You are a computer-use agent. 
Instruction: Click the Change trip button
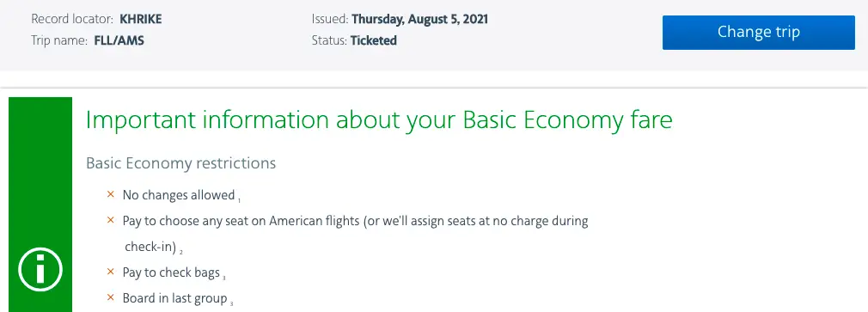click(758, 32)
